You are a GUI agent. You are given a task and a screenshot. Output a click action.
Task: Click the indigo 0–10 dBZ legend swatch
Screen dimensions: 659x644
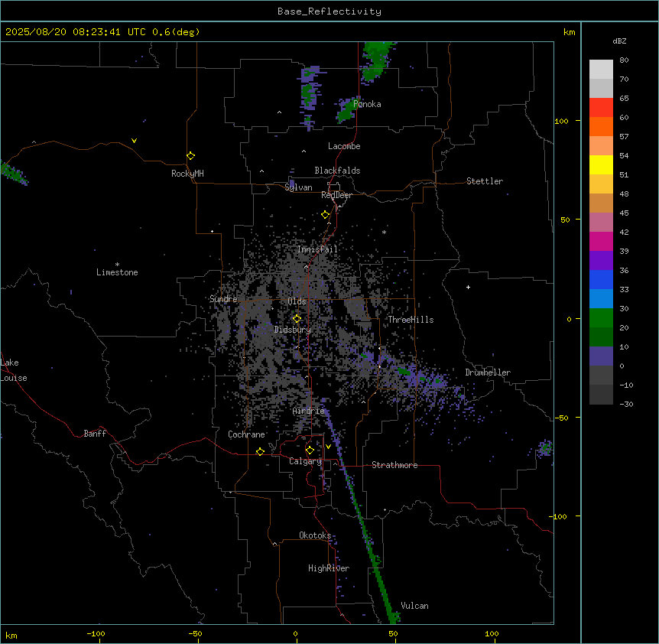pyautogui.click(x=601, y=356)
